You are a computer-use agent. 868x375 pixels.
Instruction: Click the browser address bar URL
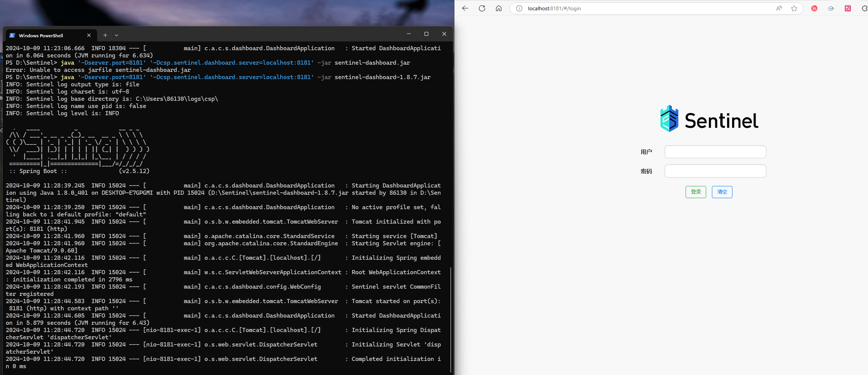click(554, 8)
